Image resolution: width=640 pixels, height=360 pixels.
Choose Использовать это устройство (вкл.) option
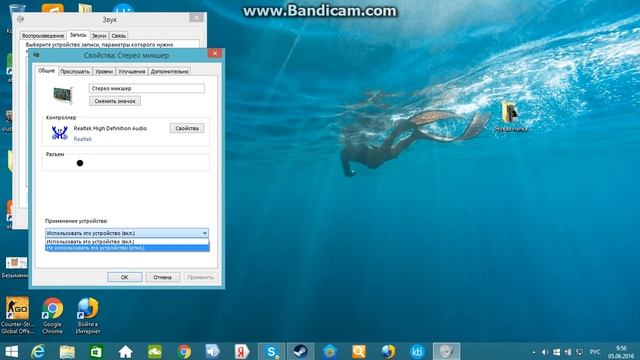pos(127,242)
